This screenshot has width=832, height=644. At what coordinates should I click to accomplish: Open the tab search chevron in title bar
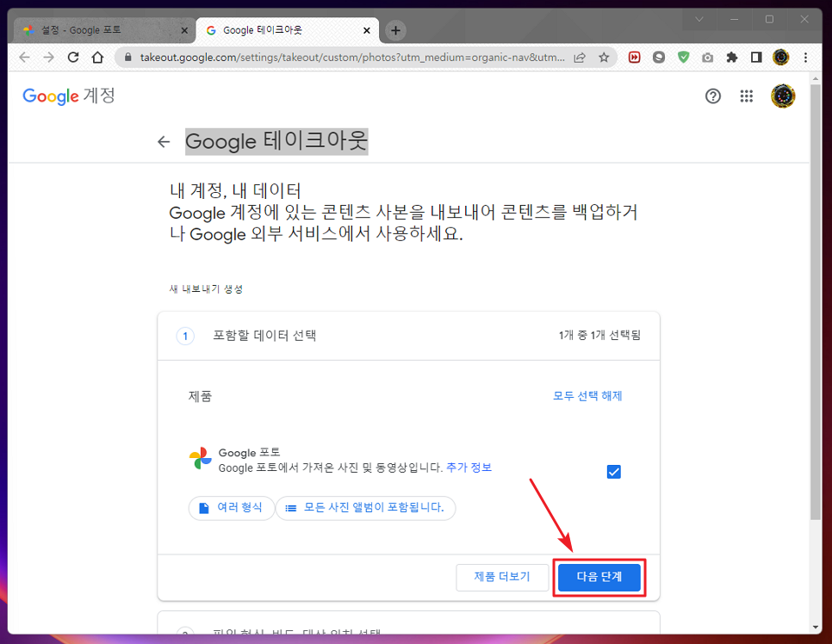(699, 20)
